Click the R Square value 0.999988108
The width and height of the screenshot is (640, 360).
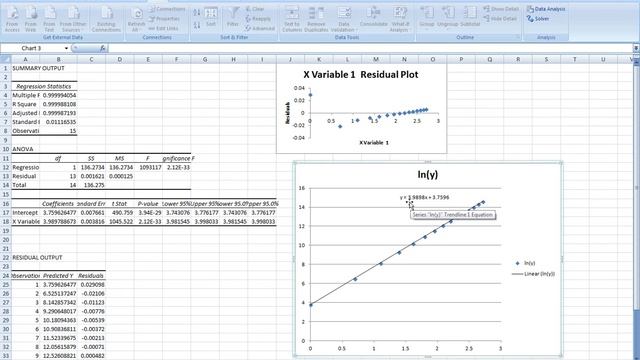click(59, 104)
